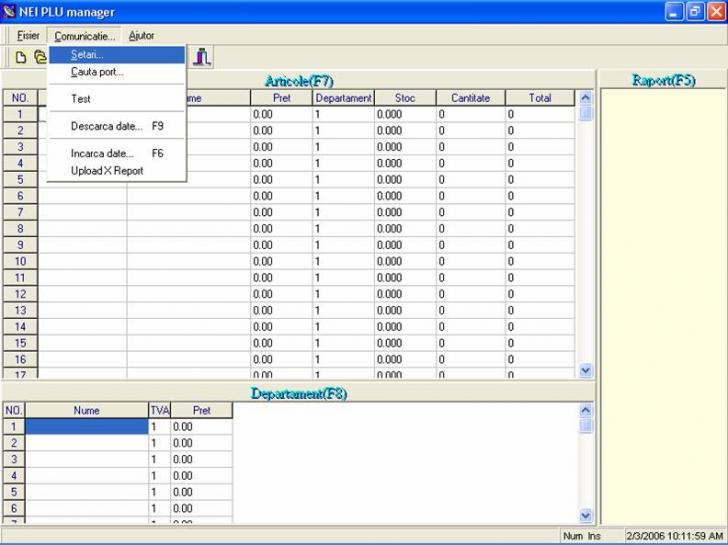The image size is (728, 545).
Task: Click the TVA column header in Departament
Action: [158, 410]
